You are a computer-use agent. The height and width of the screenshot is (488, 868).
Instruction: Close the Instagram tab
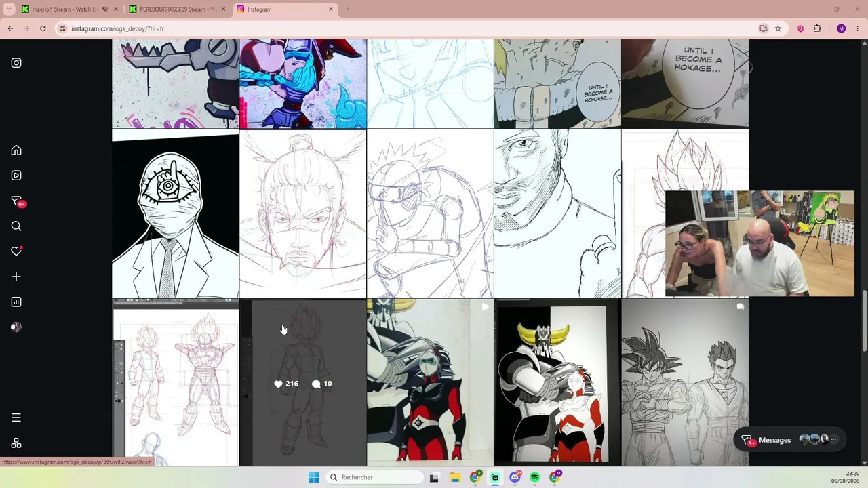331,9
